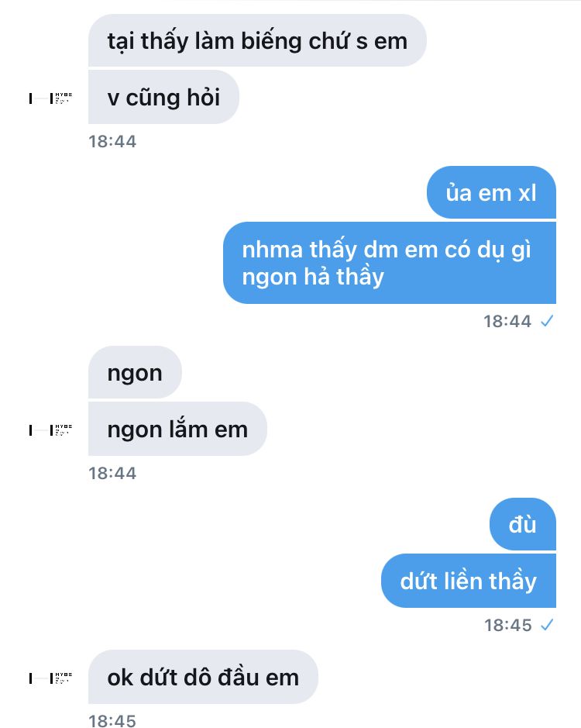Click the sent 18:45 timestamp text
Image resolution: width=581 pixels, height=728 pixels.
click(507, 625)
